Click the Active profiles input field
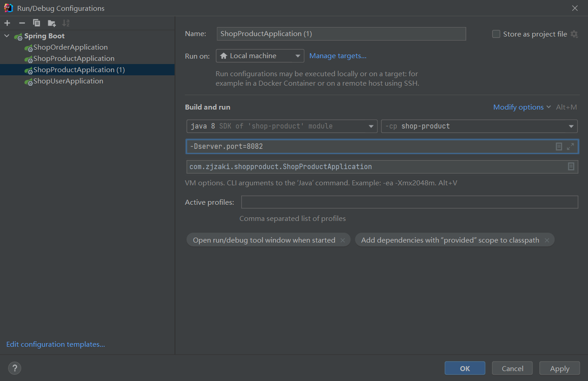Viewport: 588px width, 381px height. (409, 202)
